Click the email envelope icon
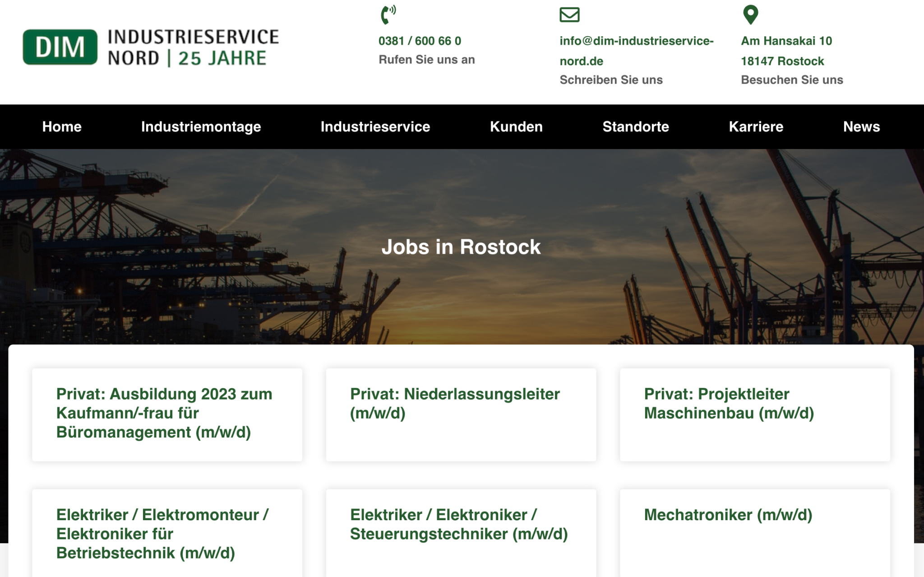This screenshot has height=577, width=924. click(x=569, y=14)
